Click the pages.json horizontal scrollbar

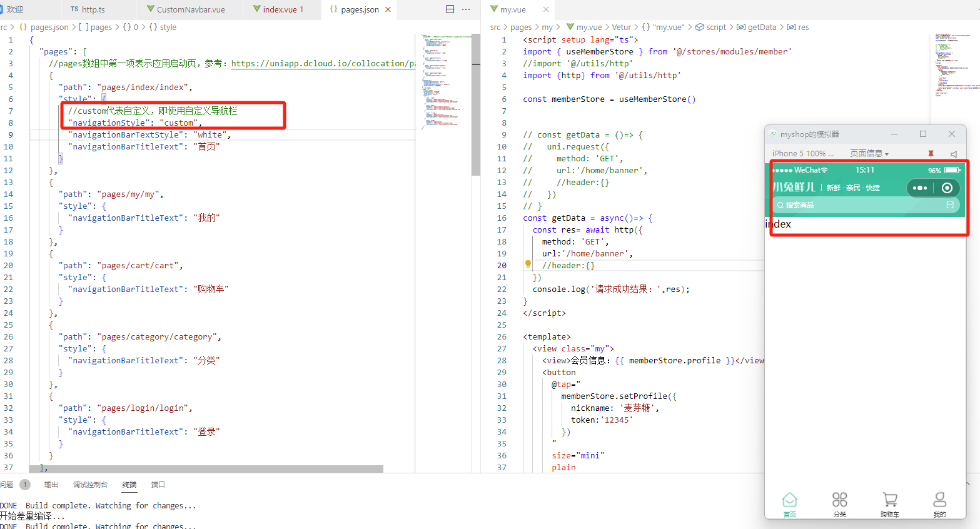point(206,468)
